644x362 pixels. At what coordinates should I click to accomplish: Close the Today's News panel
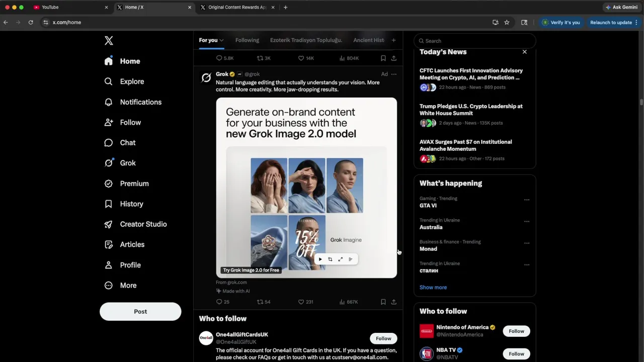point(524,52)
